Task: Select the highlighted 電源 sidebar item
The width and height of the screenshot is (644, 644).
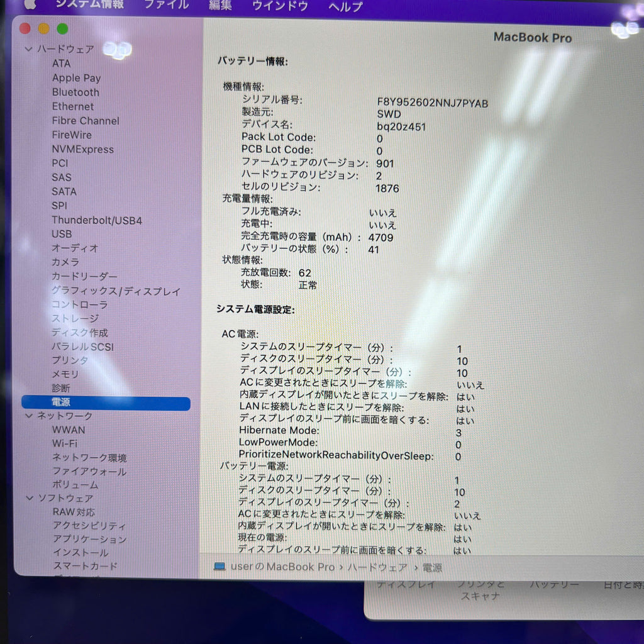Action: point(106,402)
